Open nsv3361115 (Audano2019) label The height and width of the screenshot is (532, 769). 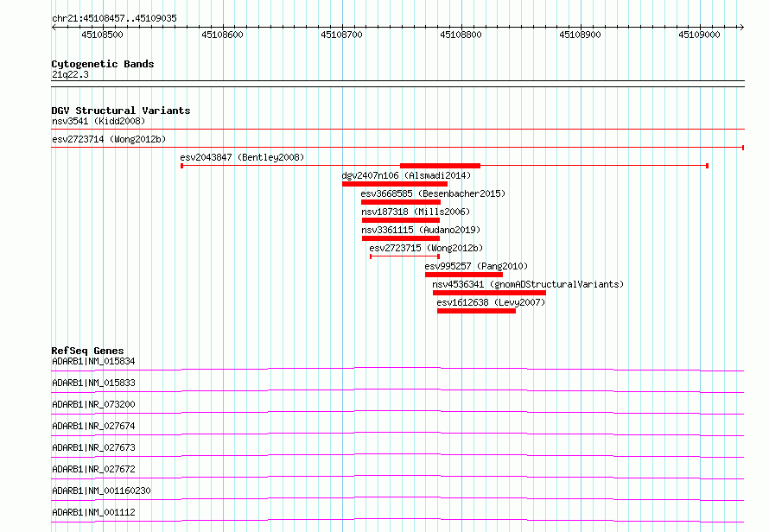[421, 230]
